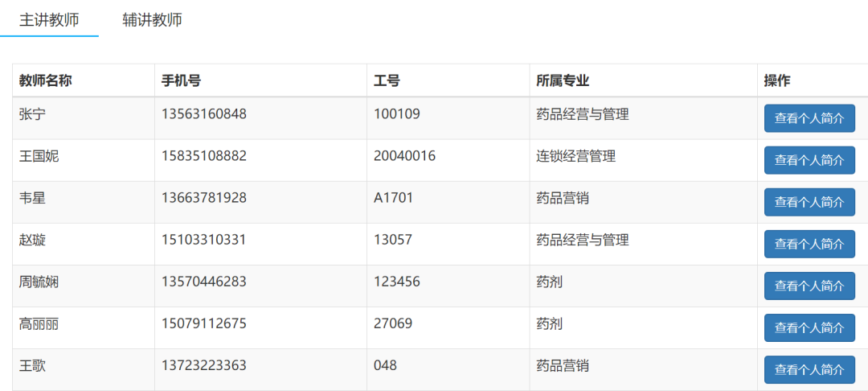
Task: Click phone number 13663781928
Action: [203, 198]
